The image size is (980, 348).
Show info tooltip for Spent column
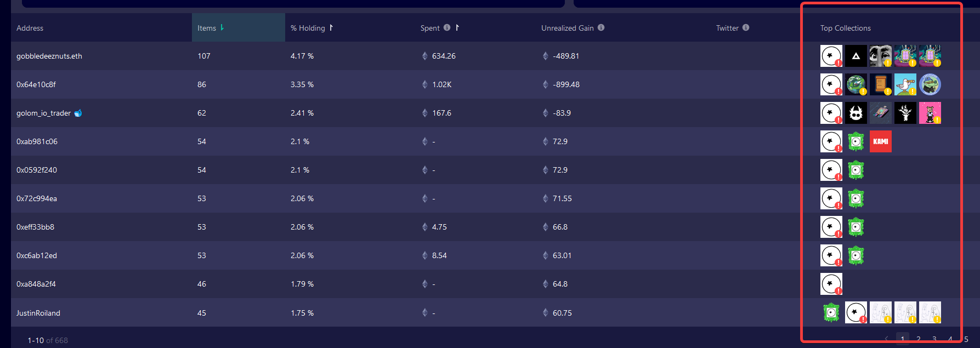447,27
